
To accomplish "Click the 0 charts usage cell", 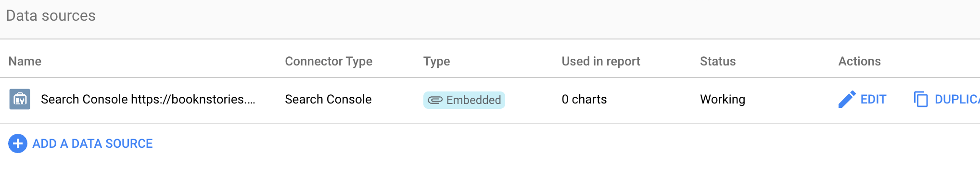I will 584,99.
